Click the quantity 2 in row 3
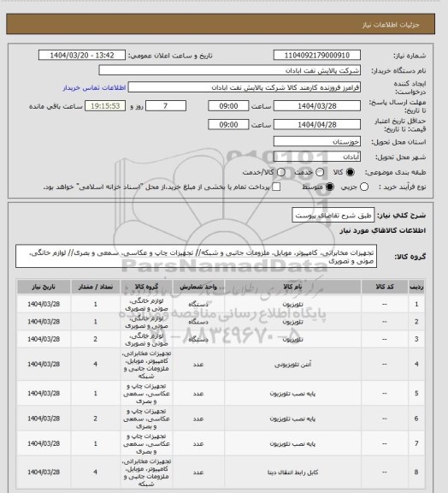The image size is (448, 493). (x=95, y=339)
